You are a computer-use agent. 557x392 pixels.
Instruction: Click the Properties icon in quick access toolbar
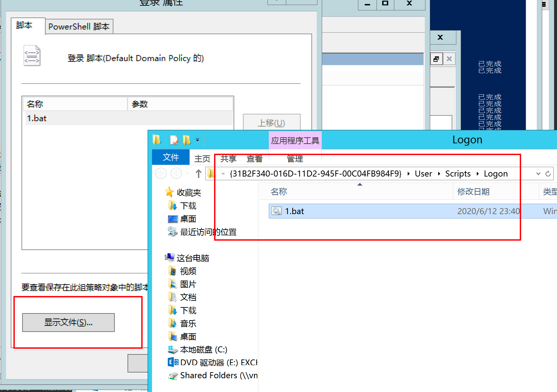[174, 140]
